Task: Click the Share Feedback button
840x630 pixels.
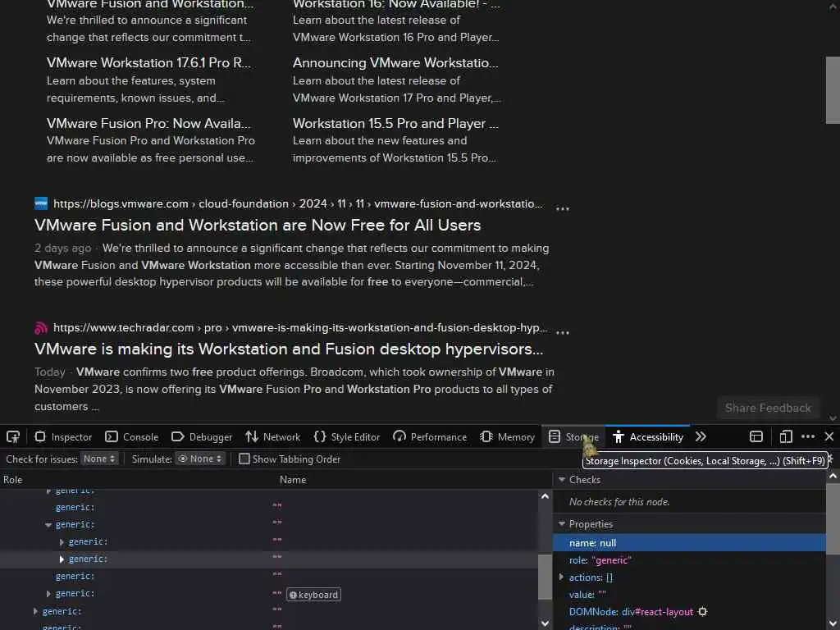Action: pos(768,409)
